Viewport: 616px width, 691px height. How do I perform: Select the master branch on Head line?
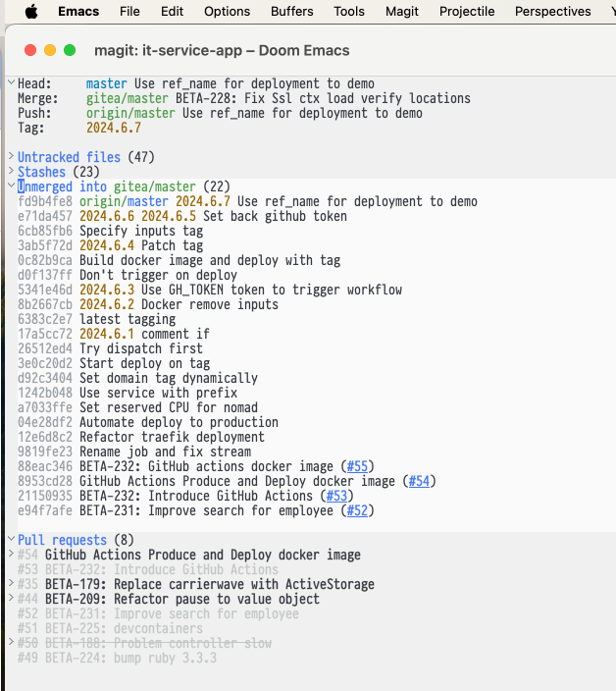click(107, 83)
